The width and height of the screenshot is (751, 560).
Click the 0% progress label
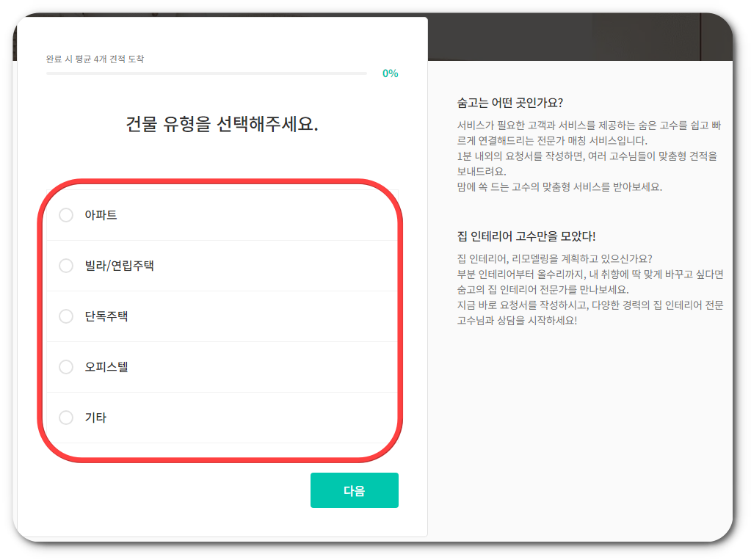[391, 73]
